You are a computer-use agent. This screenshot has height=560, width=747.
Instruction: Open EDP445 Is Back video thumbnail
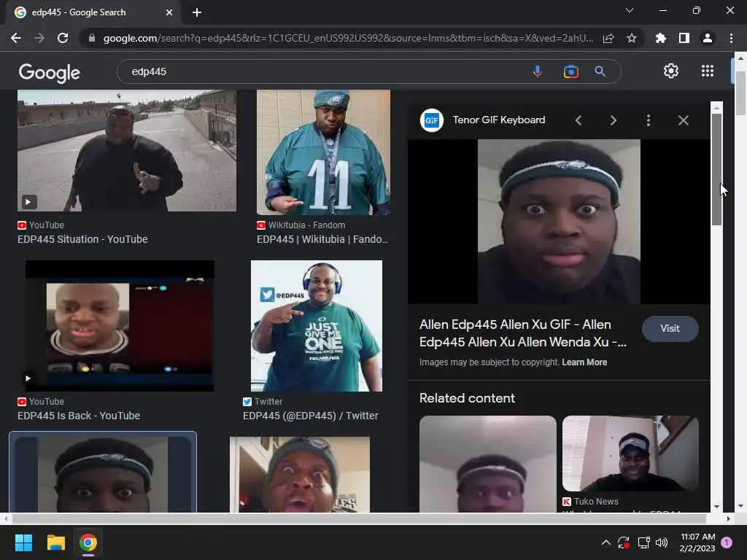tap(120, 326)
